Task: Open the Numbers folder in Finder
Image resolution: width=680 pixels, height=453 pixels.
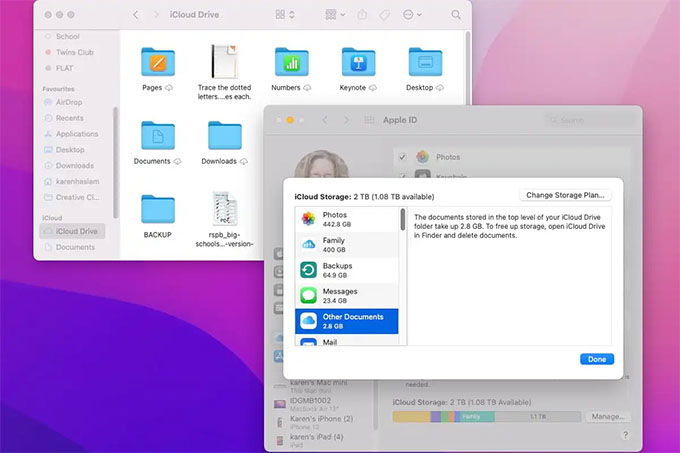Action: (x=291, y=62)
